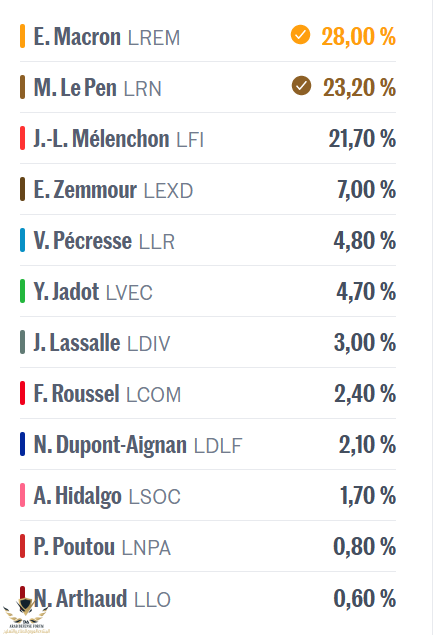This screenshot has width=439, height=635.
Task: Click the N. Arthaud LLO candidate name
Action: pyautogui.click(x=102, y=599)
